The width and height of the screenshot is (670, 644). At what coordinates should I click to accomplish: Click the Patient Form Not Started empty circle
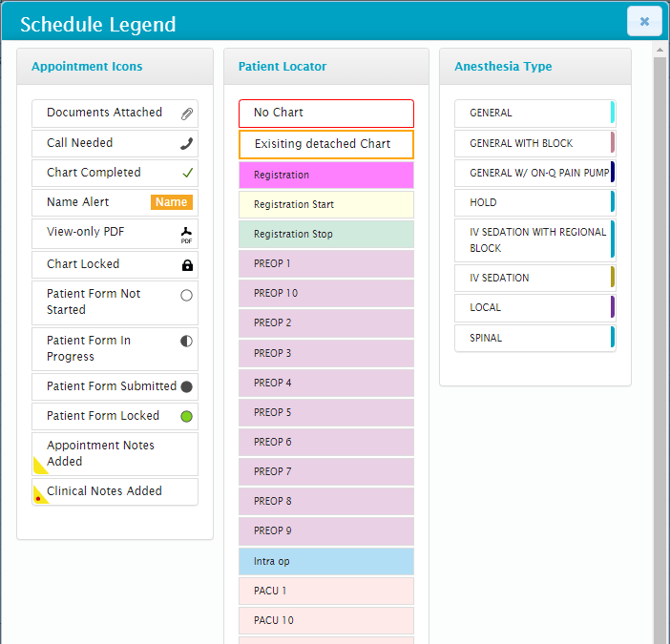point(186,296)
